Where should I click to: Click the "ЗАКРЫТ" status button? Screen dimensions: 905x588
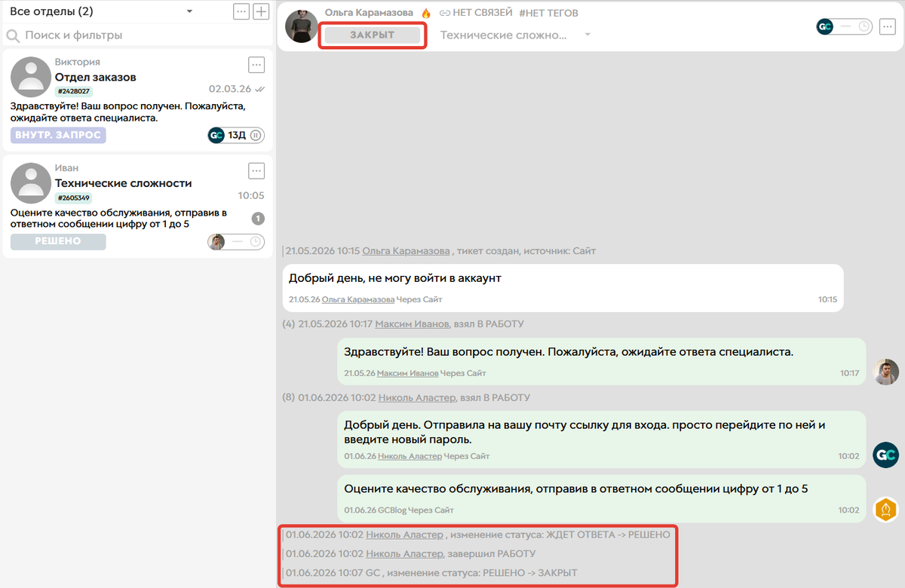pos(372,35)
